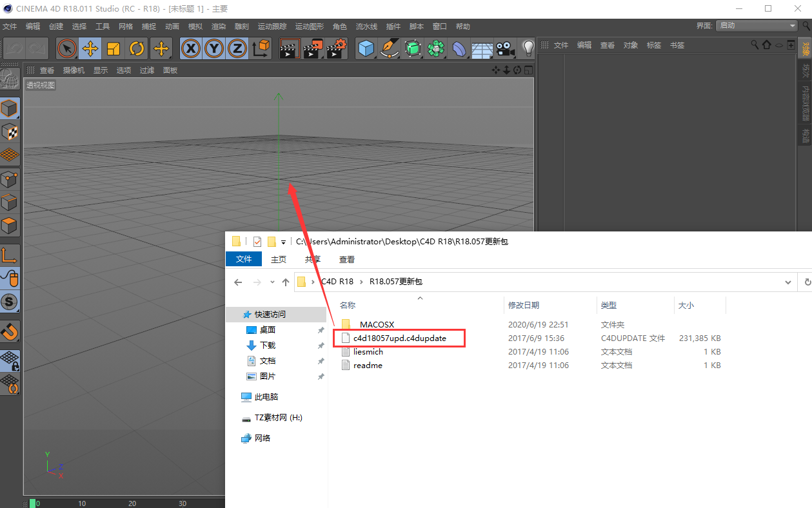Activate the Rotate tool icon
Viewport: 812px width, 508px height.
137,48
